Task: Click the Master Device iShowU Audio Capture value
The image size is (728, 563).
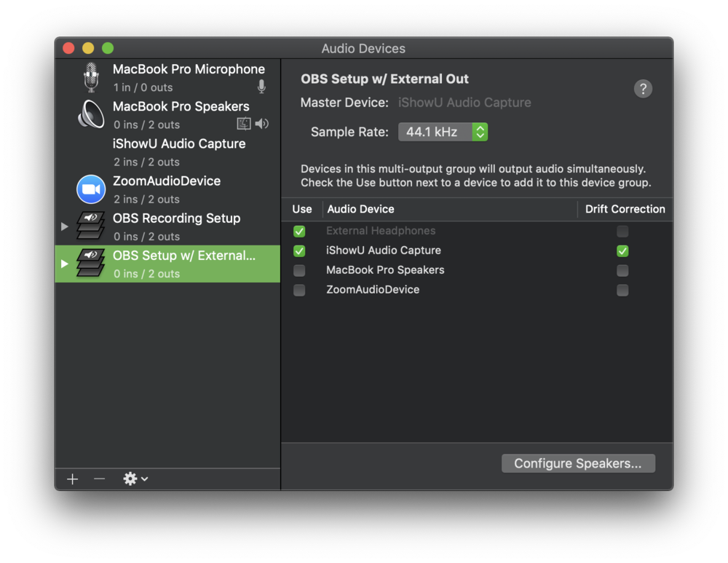Action: point(464,103)
